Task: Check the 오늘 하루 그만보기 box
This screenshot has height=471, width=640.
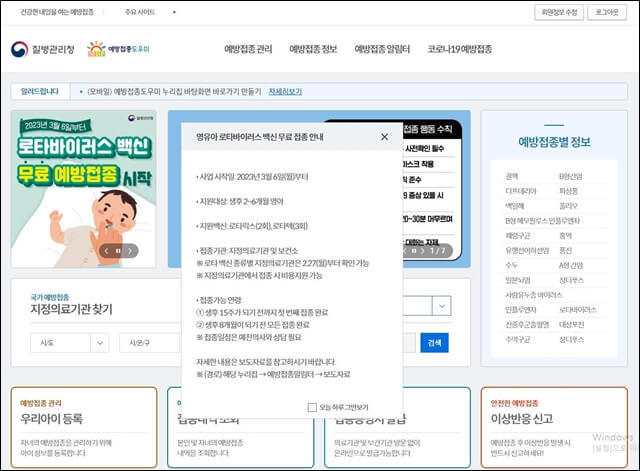Action: click(x=312, y=407)
